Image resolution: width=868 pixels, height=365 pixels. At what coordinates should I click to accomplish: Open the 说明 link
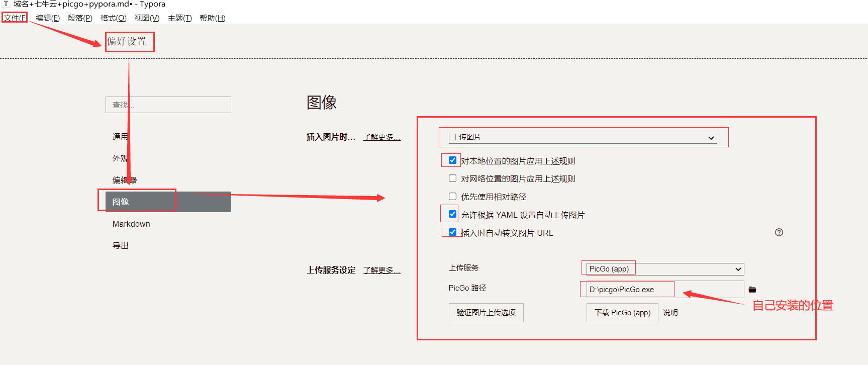(670, 313)
